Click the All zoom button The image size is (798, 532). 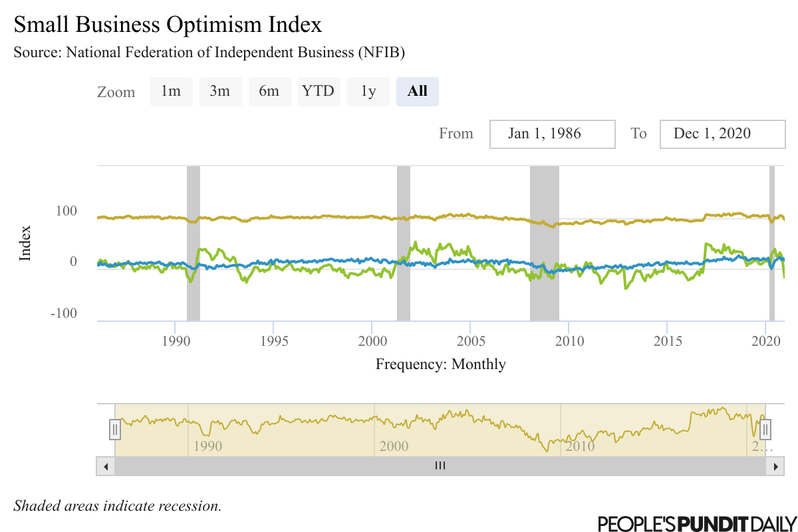(x=417, y=92)
